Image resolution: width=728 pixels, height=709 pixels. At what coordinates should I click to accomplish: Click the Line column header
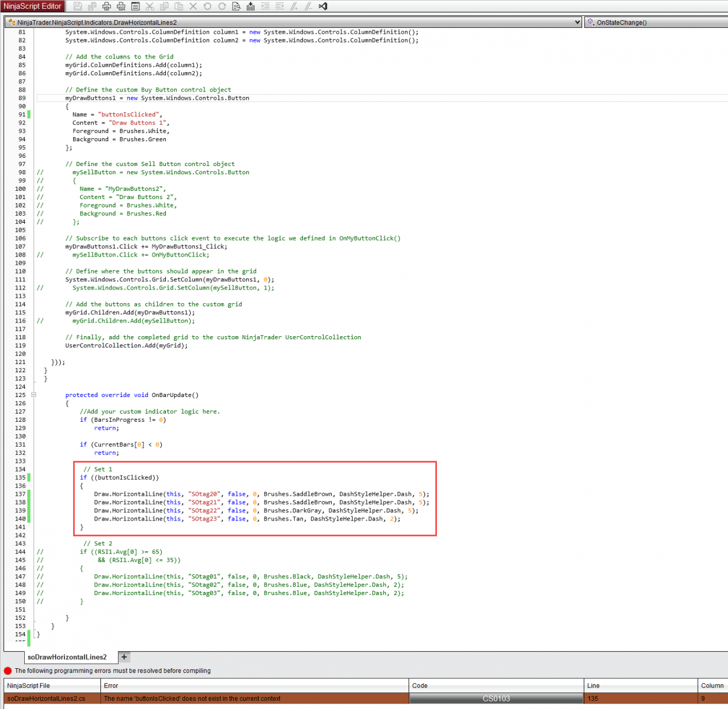[x=641, y=686]
